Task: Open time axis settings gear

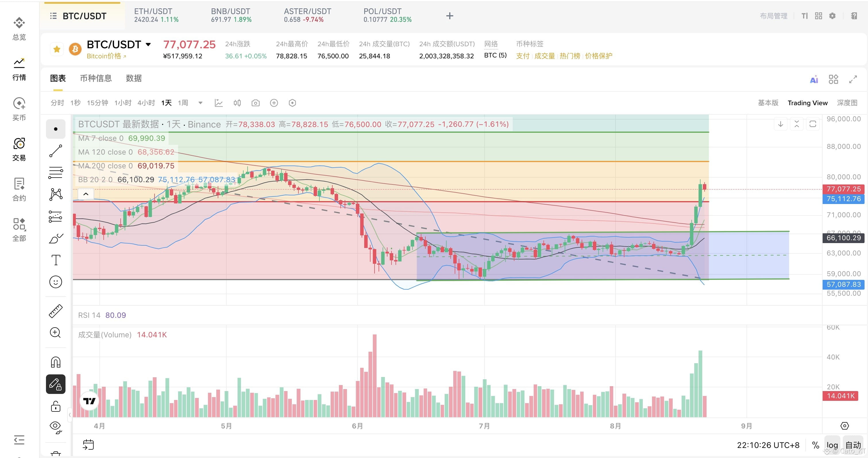Action: pyautogui.click(x=845, y=426)
